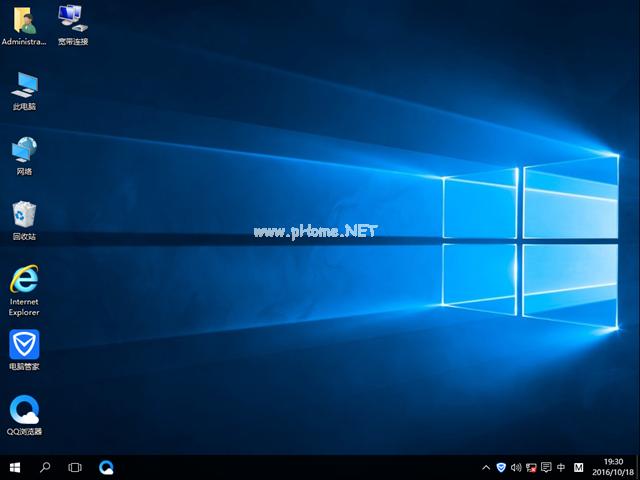Open taskbar search magnifier
Screen dimensions: 640x480
(45, 467)
